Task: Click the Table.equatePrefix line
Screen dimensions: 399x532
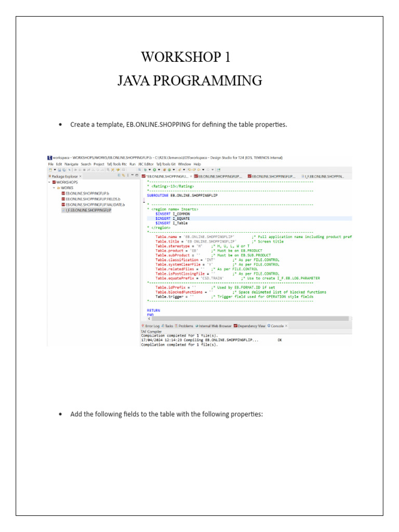Action: pos(237,278)
